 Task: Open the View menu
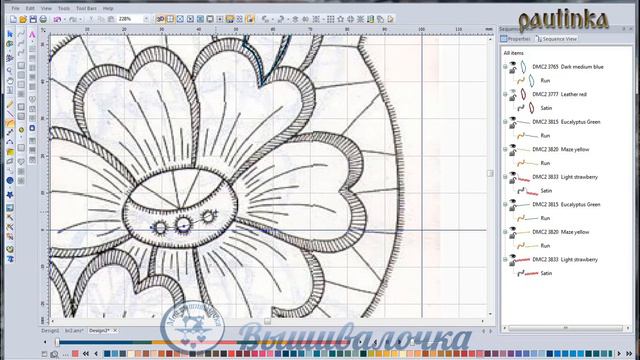pyautogui.click(x=46, y=8)
